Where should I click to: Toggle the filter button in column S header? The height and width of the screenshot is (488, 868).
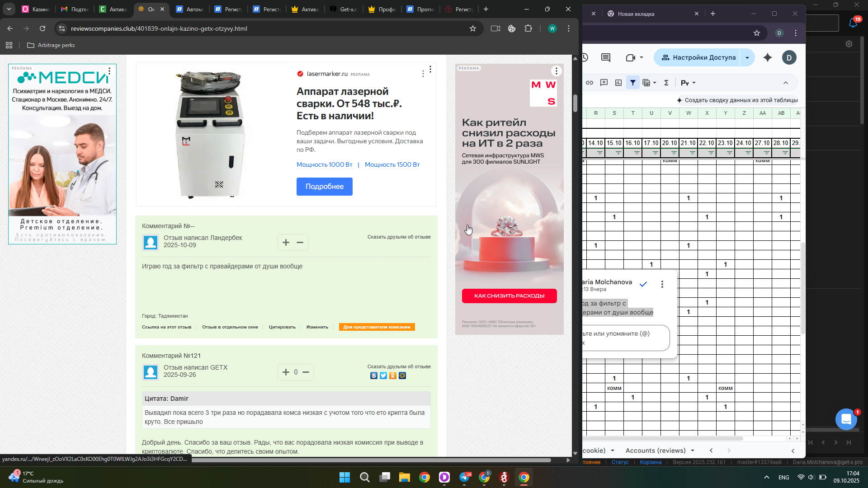618,153
